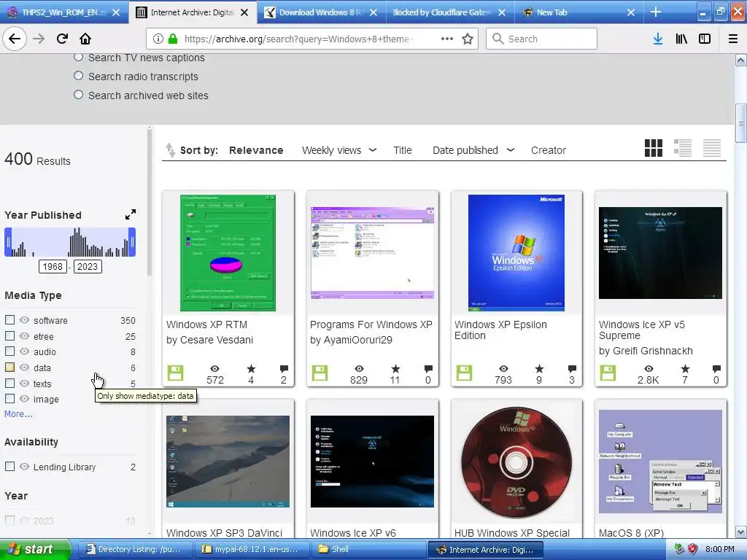The width and height of the screenshot is (747, 560).
Task: Open page actions three-dot menu
Action: coord(447,39)
